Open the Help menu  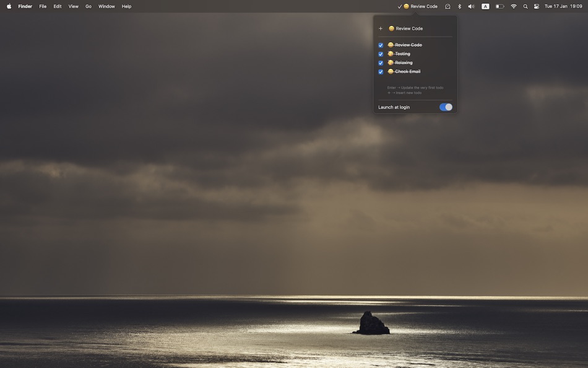(126, 6)
